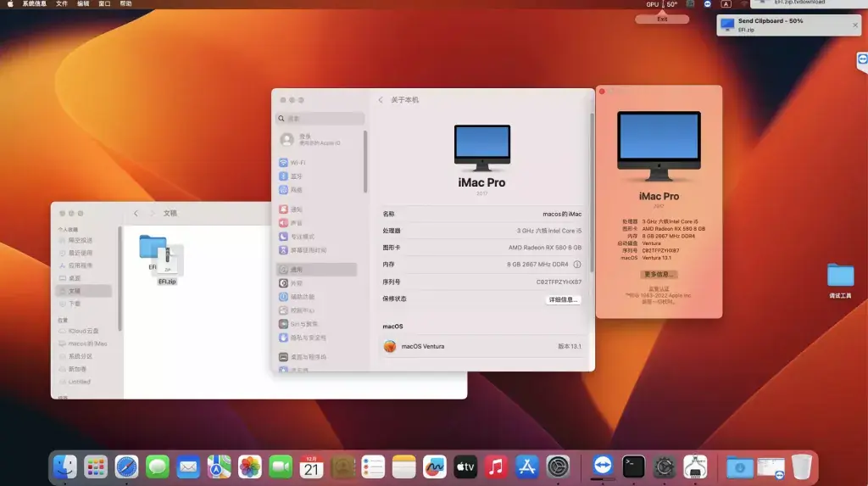
Task: Open Calendar showing 21 in Dock
Action: pos(312,466)
